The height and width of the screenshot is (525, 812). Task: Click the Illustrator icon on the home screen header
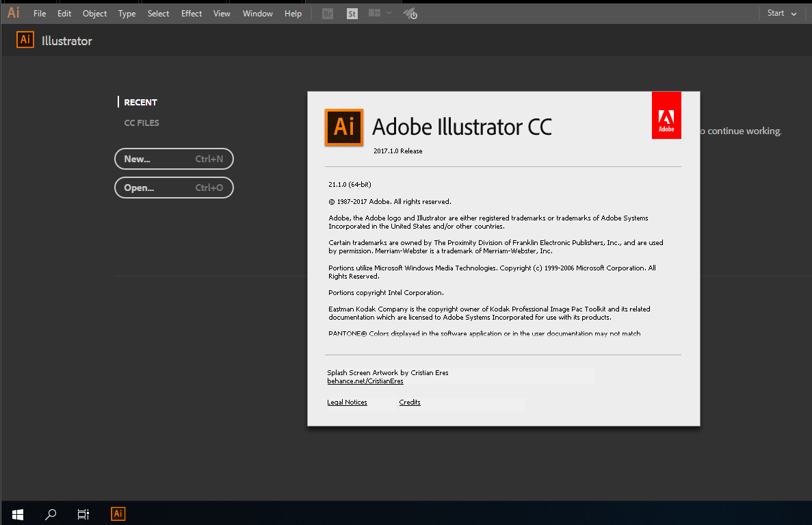point(25,40)
